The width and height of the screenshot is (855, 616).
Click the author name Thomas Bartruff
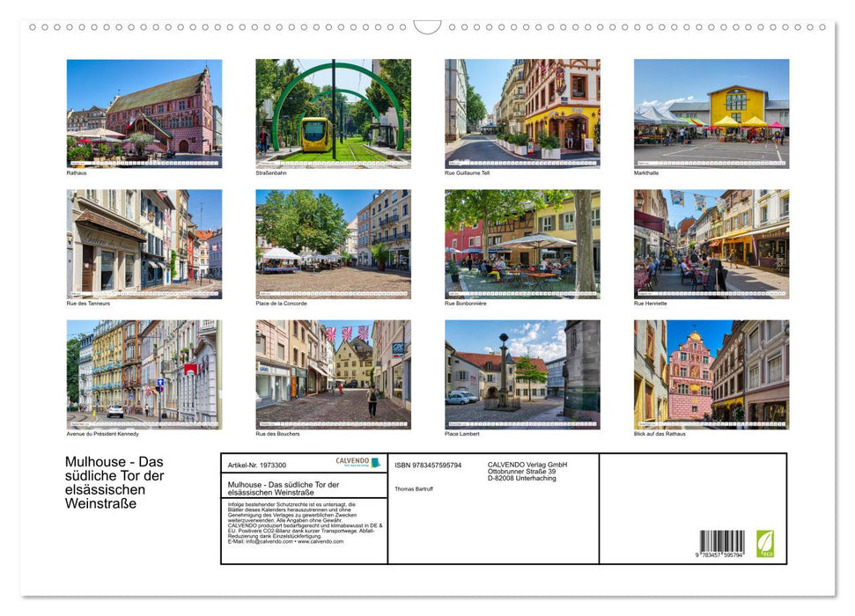[x=413, y=488]
